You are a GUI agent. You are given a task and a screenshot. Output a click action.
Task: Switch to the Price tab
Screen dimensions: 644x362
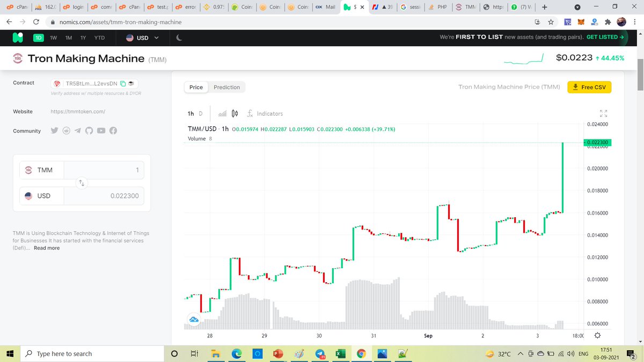pos(196,87)
